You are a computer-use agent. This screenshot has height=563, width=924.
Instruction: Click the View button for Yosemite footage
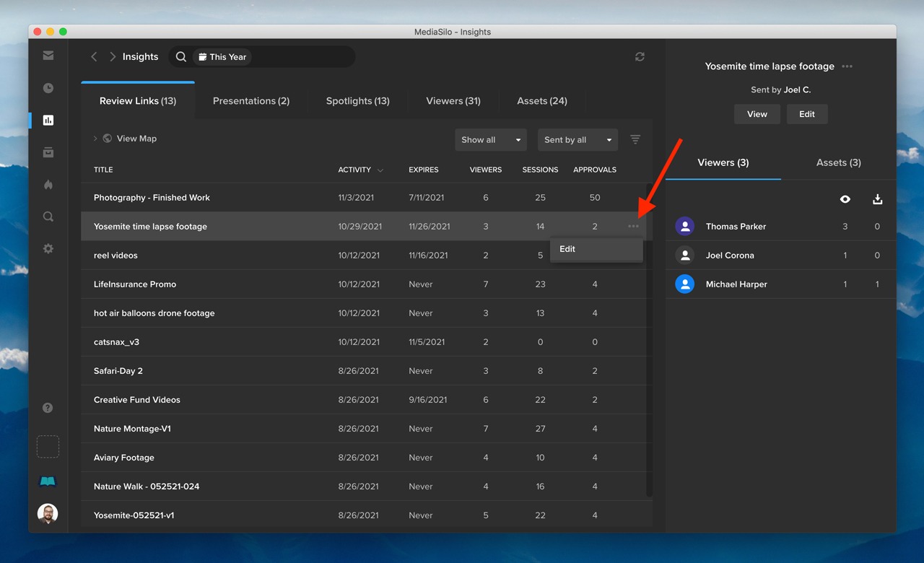point(757,114)
